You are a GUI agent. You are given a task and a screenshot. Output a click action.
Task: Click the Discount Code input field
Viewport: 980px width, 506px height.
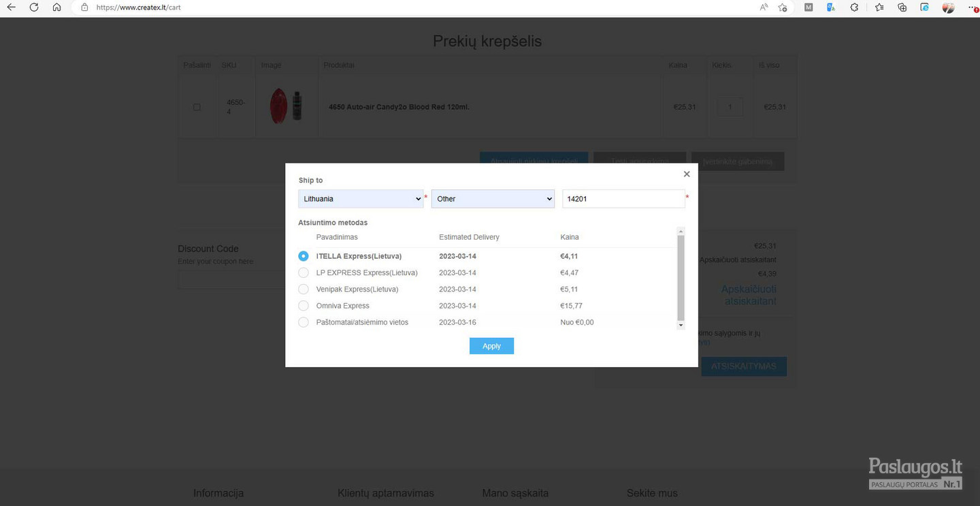[231, 279]
